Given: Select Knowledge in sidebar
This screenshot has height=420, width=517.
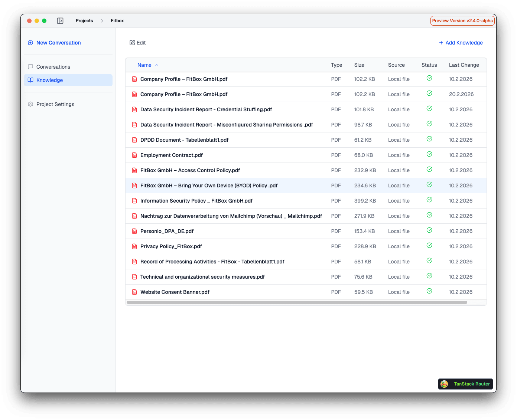Looking at the screenshot, I should tap(49, 80).
